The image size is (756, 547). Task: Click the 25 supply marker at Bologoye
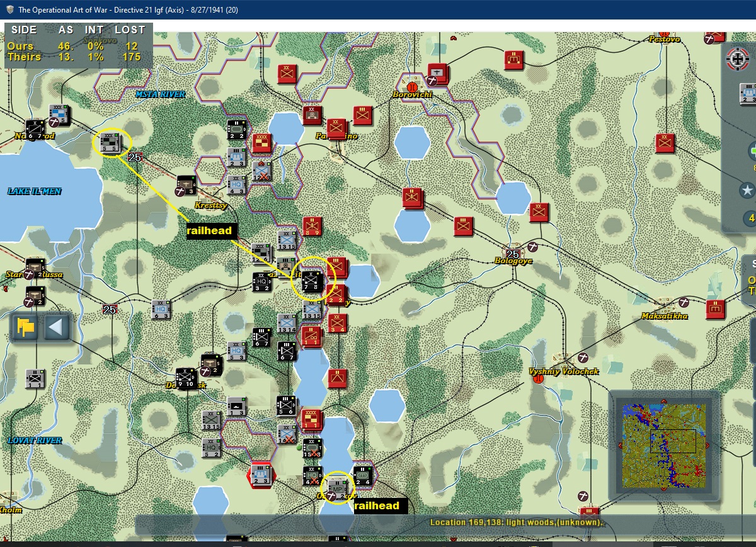click(514, 254)
